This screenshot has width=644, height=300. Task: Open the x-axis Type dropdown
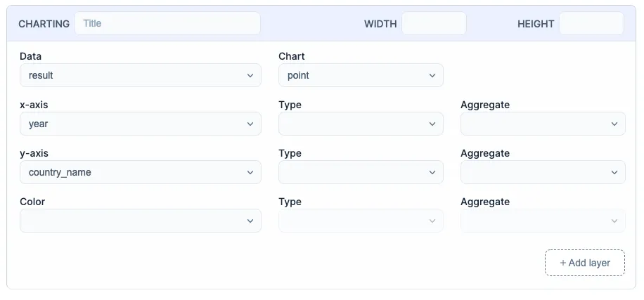(x=361, y=124)
